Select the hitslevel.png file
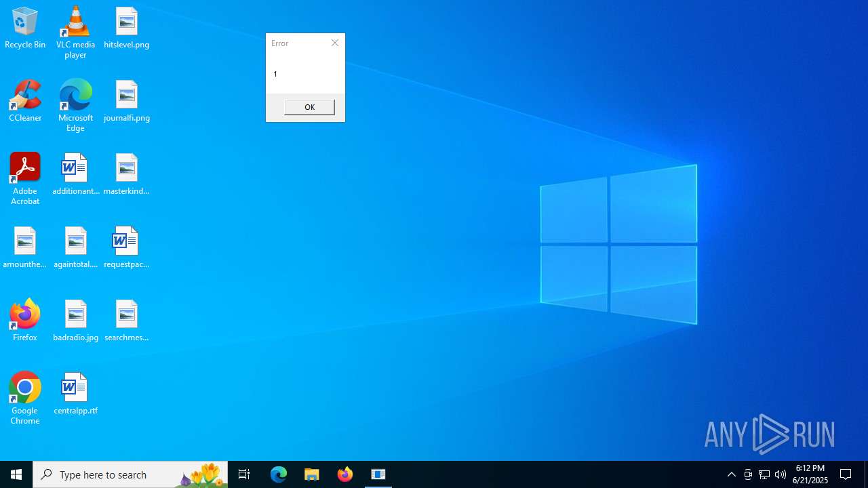 127,28
